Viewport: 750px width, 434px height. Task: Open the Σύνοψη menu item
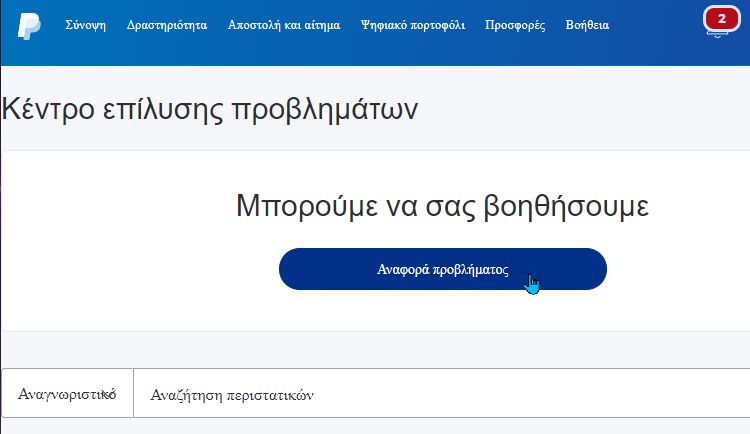point(86,25)
